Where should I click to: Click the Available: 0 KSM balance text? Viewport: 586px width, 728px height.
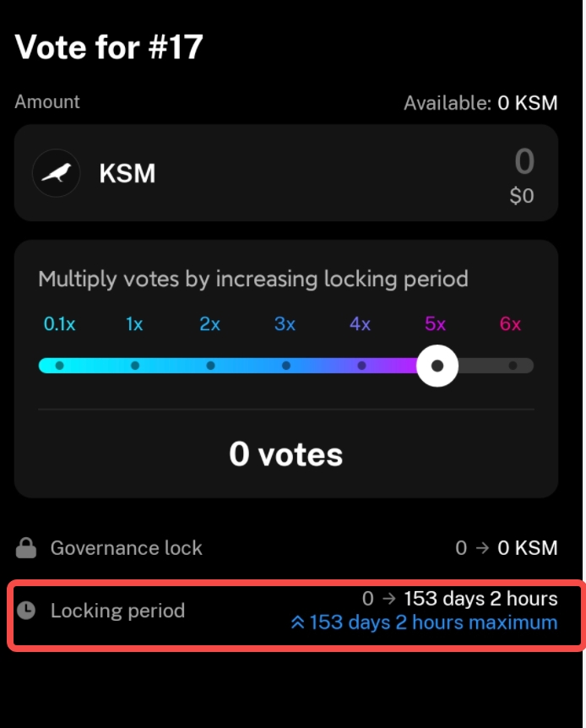pos(477,102)
